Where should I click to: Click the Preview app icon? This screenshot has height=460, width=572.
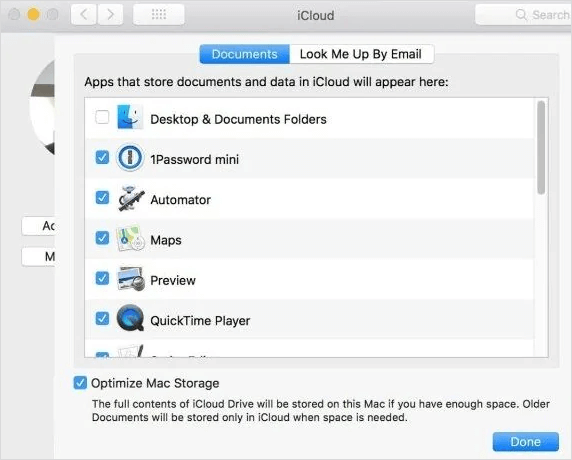click(131, 279)
